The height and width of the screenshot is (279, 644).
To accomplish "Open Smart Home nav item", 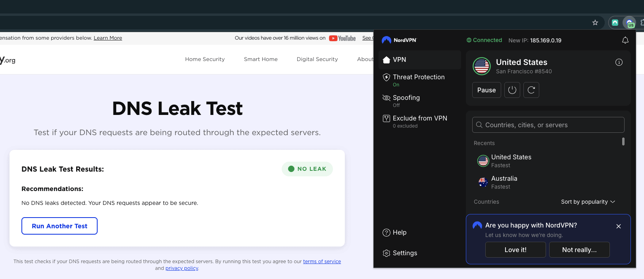I will (x=261, y=59).
